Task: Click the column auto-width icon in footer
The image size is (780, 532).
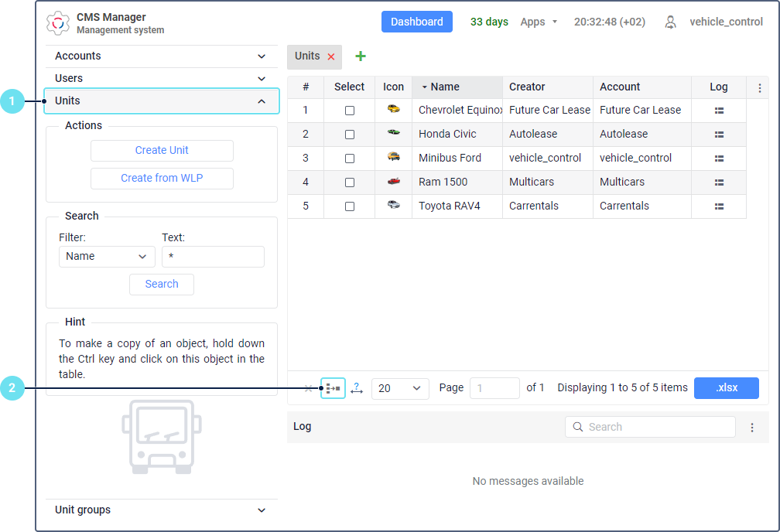Action: point(357,388)
